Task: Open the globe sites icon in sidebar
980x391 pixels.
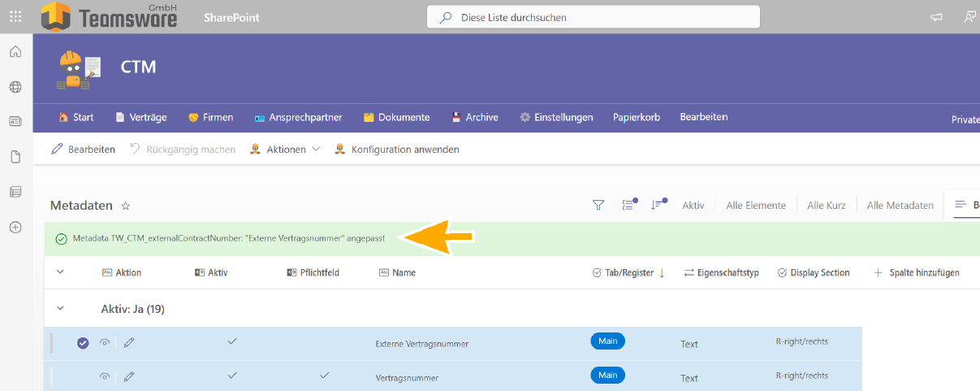Action: [15, 87]
